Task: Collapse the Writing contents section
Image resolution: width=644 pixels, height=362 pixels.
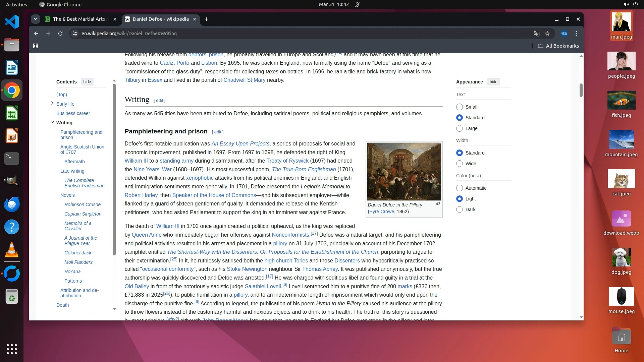Action: (x=52, y=122)
